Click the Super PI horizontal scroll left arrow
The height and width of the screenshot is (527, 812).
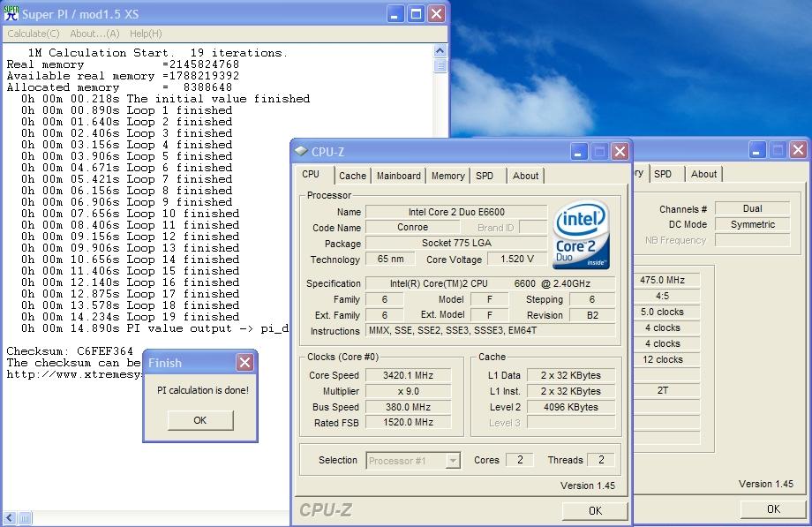[x=10, y=517]
